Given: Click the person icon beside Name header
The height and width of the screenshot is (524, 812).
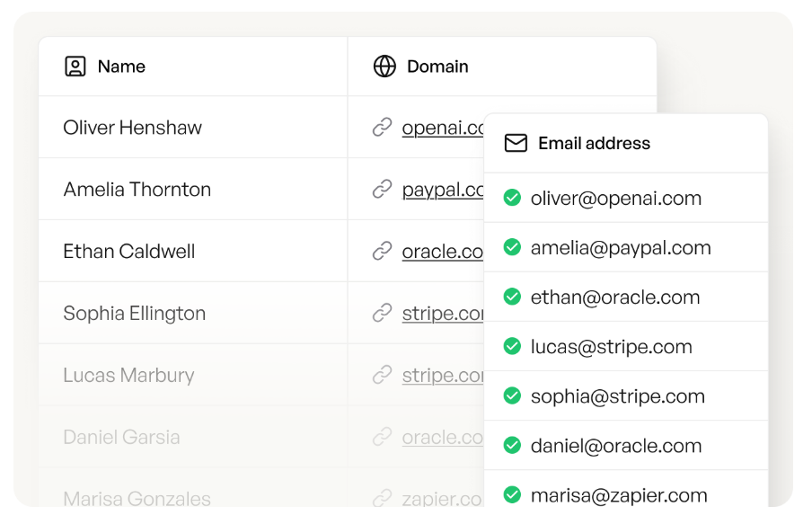Looking at the screenshot, I should pos(75,67).
